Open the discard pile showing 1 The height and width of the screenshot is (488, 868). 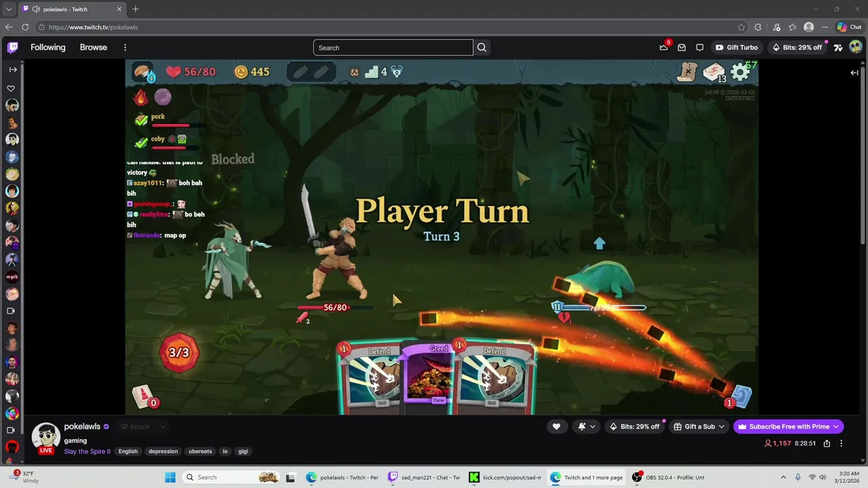pos(738,397)
